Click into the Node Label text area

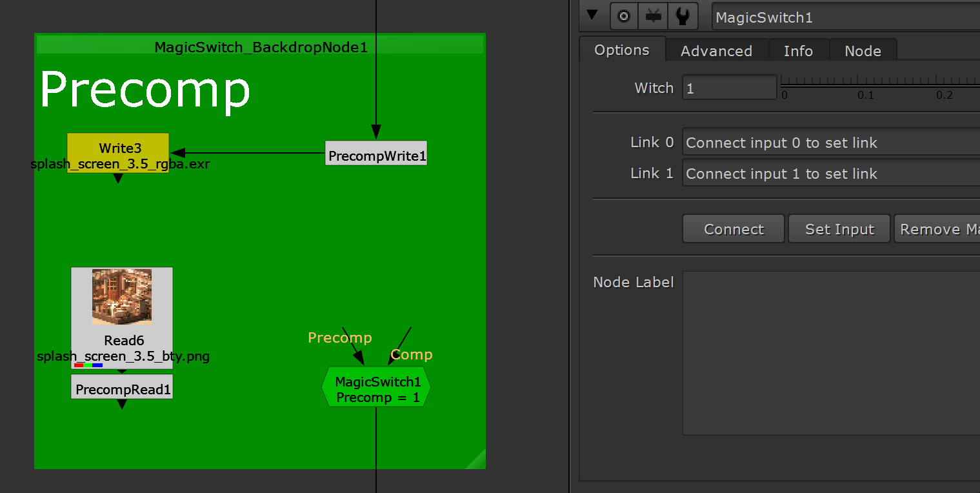831,353
